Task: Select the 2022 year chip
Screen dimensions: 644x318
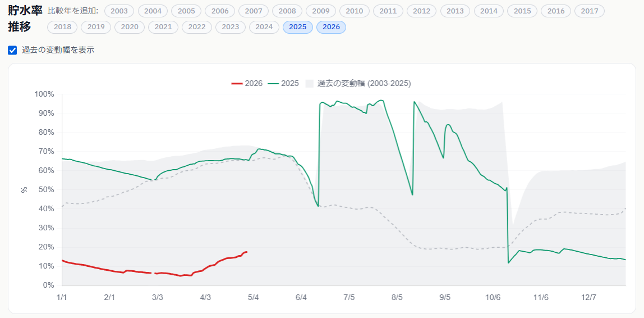Action: (x=197, y=27)
